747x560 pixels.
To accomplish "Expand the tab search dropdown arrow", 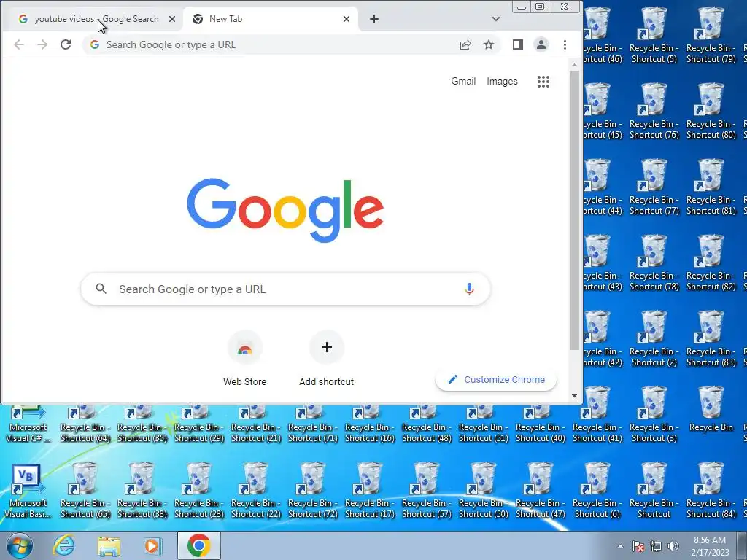I will tap(496, 19).
